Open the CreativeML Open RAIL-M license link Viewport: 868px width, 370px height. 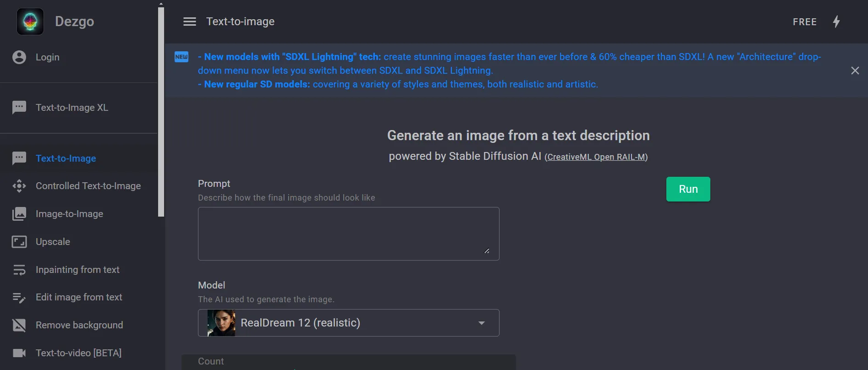[596, 157]
